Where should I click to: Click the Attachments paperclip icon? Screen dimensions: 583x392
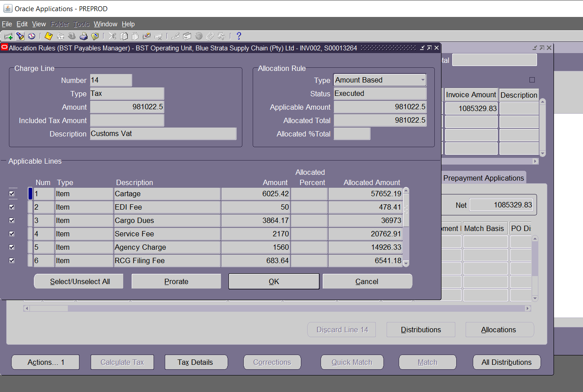[210, 36]
